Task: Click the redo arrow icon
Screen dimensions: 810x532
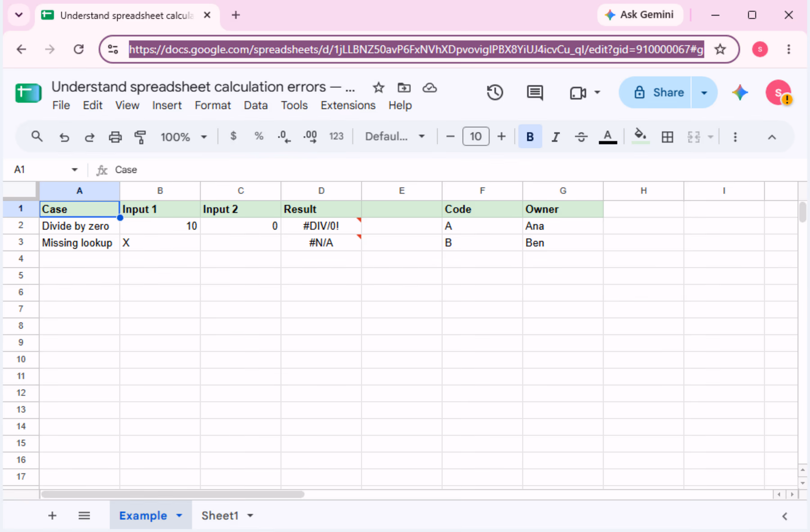Action: coord(90,137)
